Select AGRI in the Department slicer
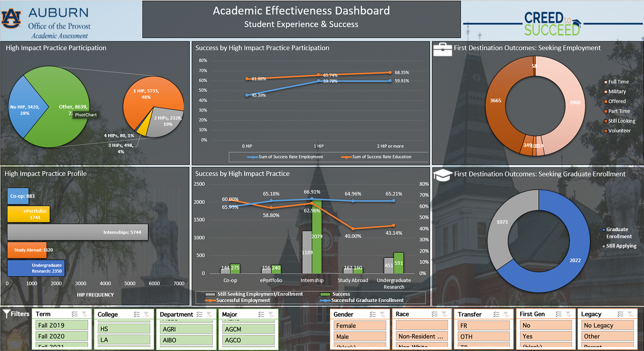The image size is (644, 351). pos(186,329)
